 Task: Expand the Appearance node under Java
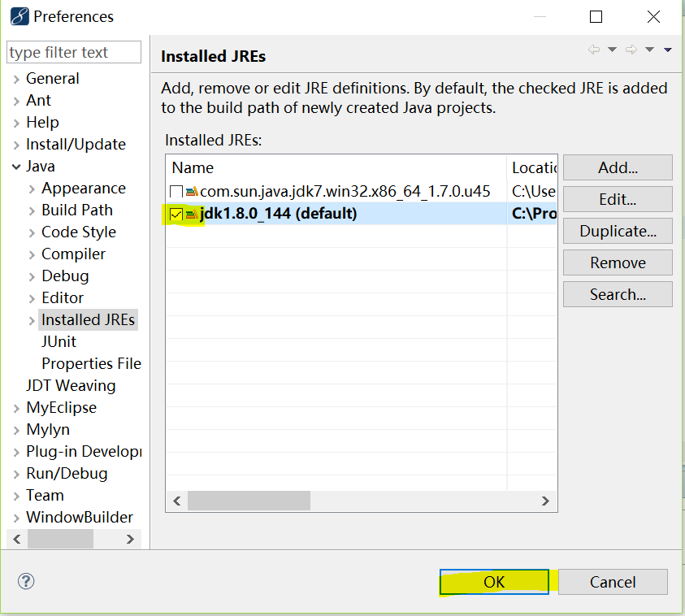point(32,189)
